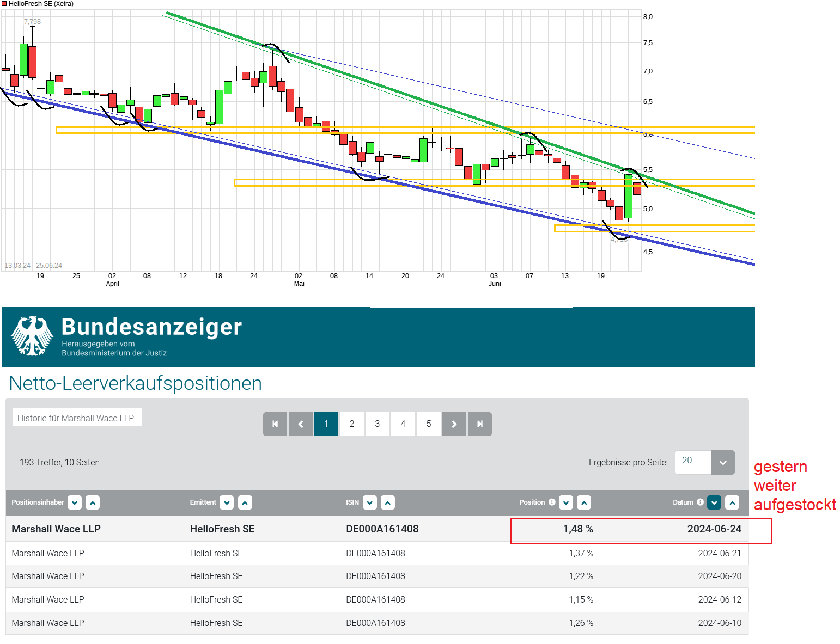Sort Datum column ascending
Screen dimensions: 840x644
[x=732, y=502]
